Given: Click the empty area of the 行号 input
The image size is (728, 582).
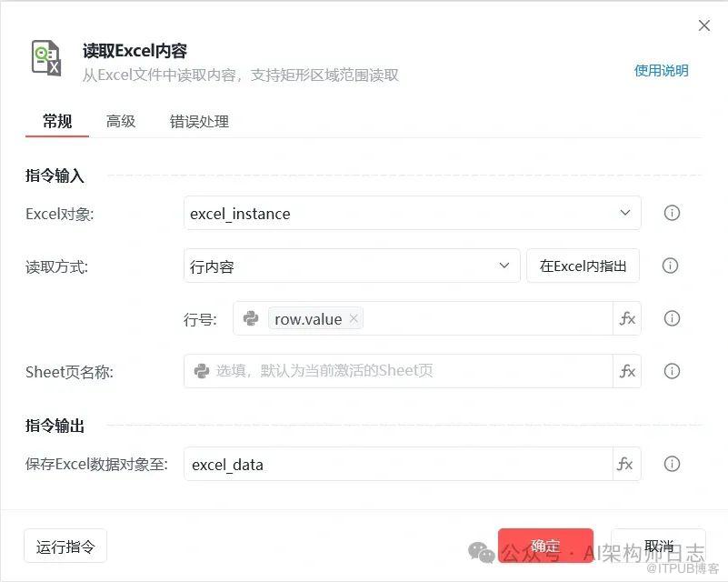Looking at the screenshot, I should [x=487, y=318].
